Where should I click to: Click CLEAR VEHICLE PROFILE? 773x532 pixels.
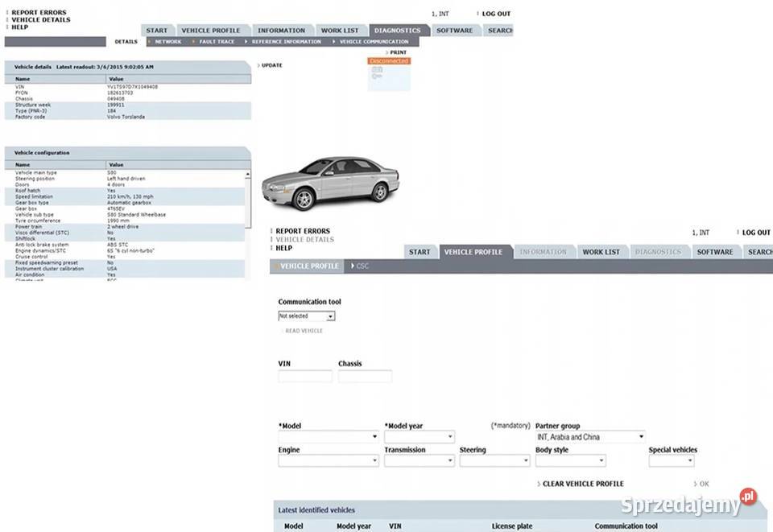click(583, 485)
